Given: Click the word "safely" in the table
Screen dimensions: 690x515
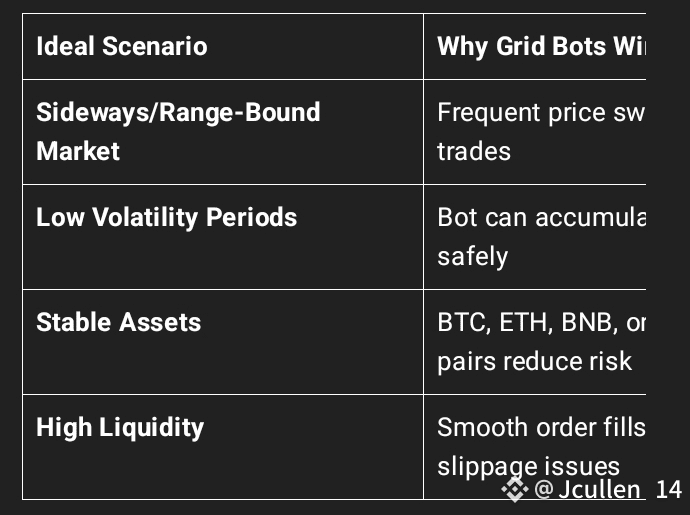Looking at the screenshot, I should pyautogui.click(x=472, y=256).
